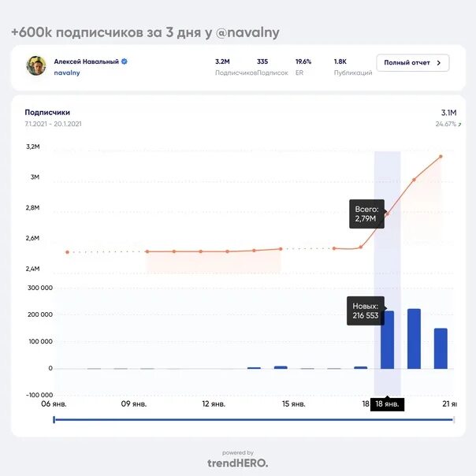The image size is (476, 476).
Task: Click the 300 000 y-axis label
Action: click(x=40, y=288)
